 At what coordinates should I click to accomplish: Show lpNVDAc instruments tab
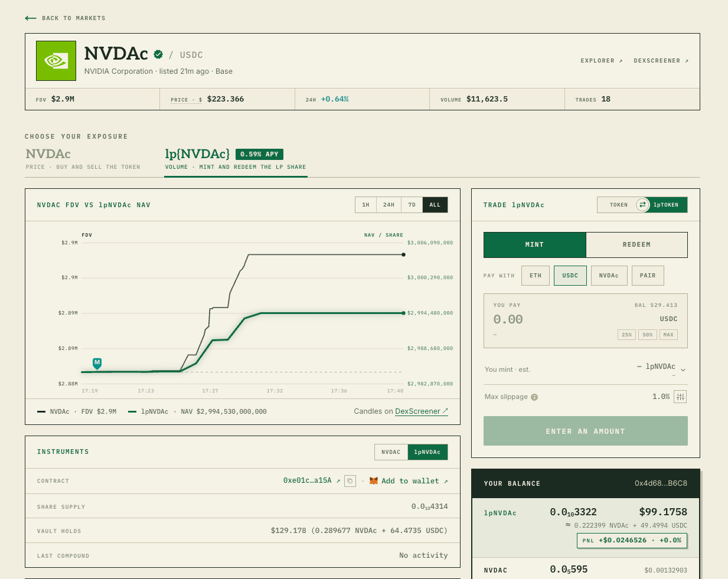[x=427, y=452]
